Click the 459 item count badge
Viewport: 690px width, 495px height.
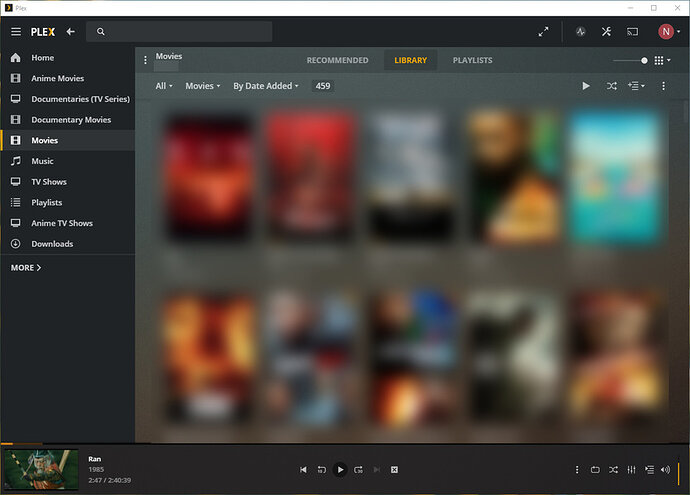click(x=323, y=86)
